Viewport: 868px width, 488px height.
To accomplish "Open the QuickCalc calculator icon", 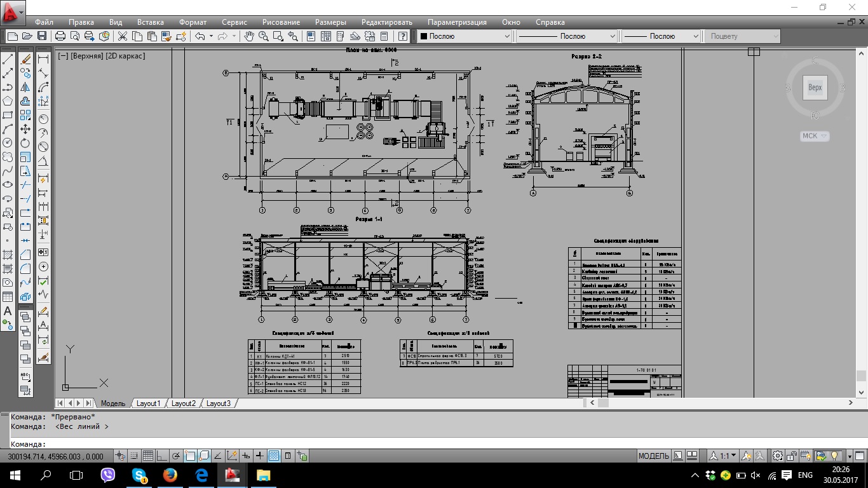I will 384,36.
